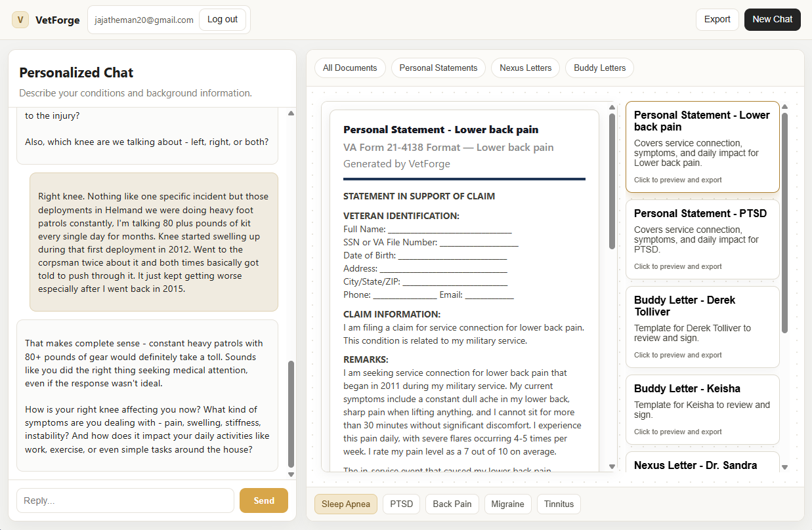Filter by Nexus Letters tab
Image resolution: width=812 pixels, height=530 pixels.
pyautogui.click(x=525, y=68)
